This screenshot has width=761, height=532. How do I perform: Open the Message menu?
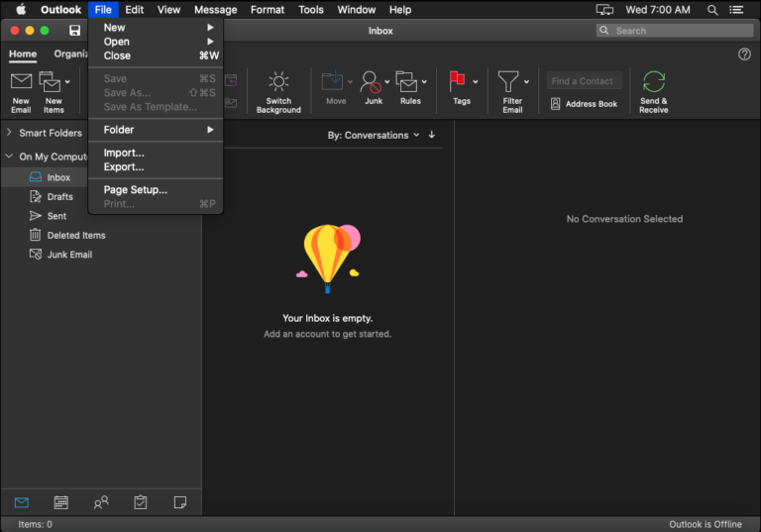tap(215, 10)
